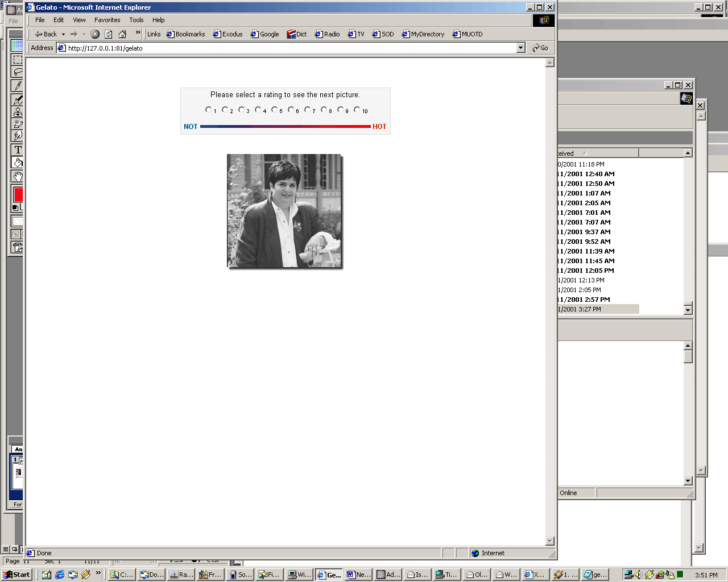
Task: Click the Windows Start button
Action: 17,575
